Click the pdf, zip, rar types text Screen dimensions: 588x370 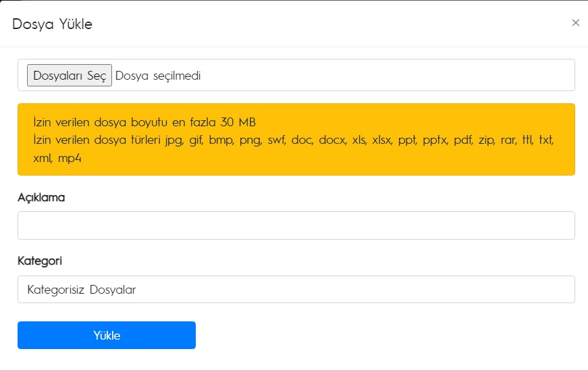(485, 140)
